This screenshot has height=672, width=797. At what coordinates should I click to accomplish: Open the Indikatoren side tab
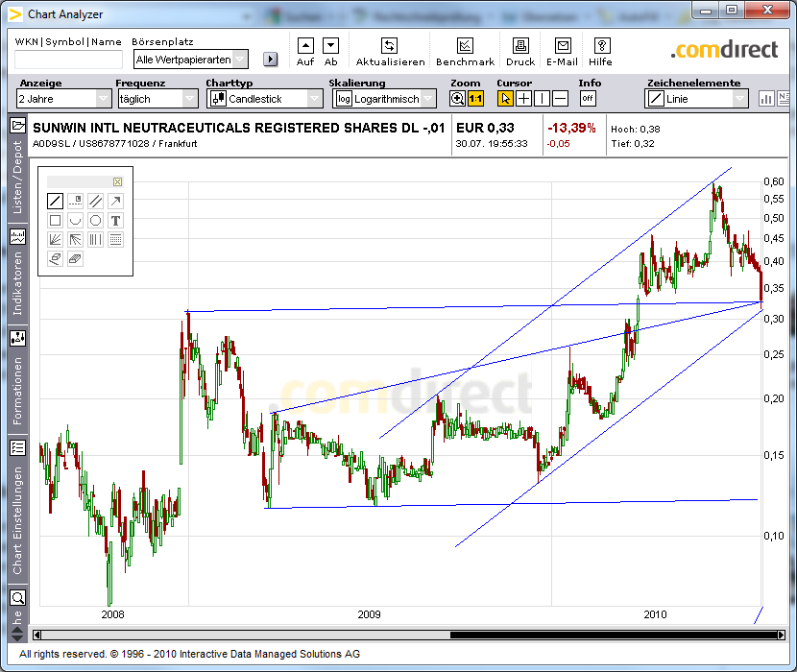coord(18,283)
